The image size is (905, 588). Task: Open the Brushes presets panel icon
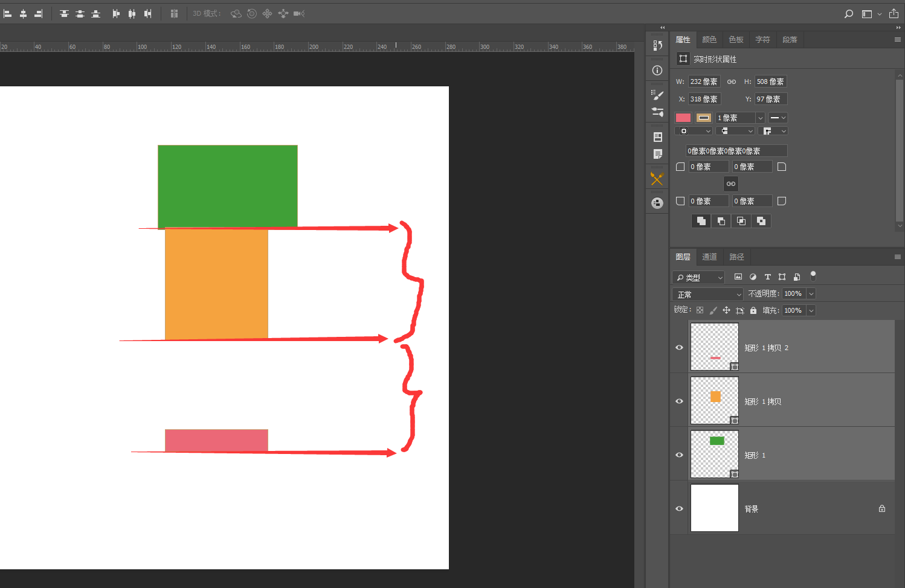(x=657, y=112)
